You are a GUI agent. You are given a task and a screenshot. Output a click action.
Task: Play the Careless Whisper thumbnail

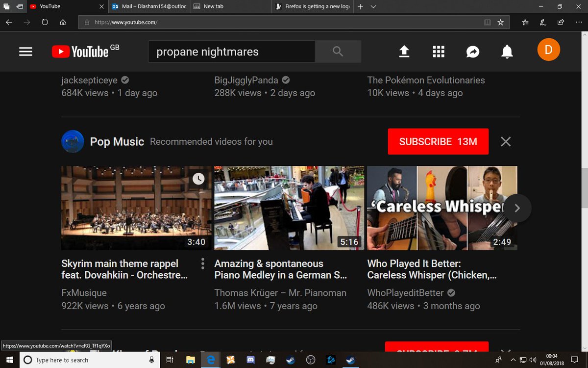[442, 208]
